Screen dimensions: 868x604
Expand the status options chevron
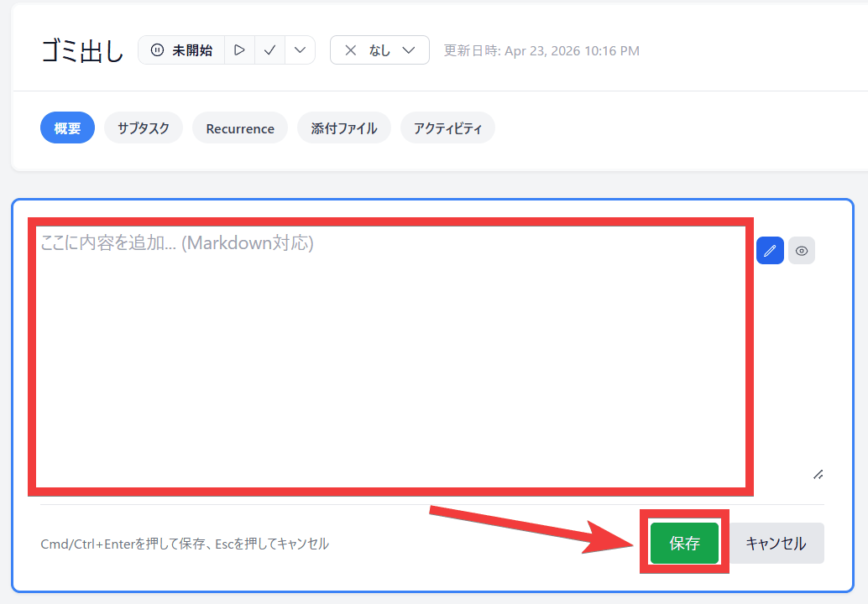click(x=300, y=50)
